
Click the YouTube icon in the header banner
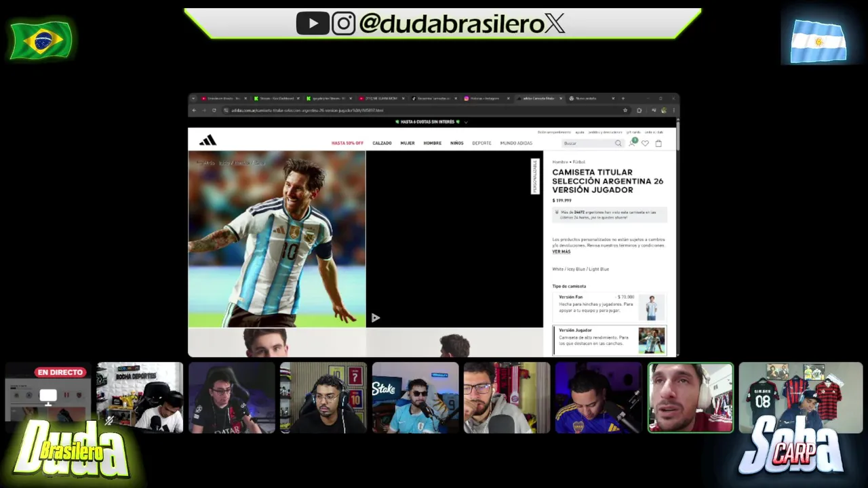click(x=313, y=24)
